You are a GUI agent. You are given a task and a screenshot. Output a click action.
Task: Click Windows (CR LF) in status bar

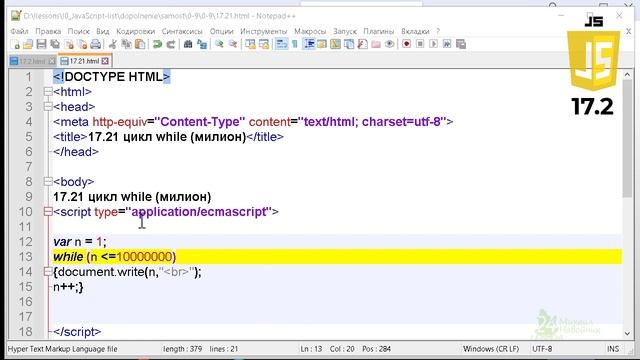point(491,349)
